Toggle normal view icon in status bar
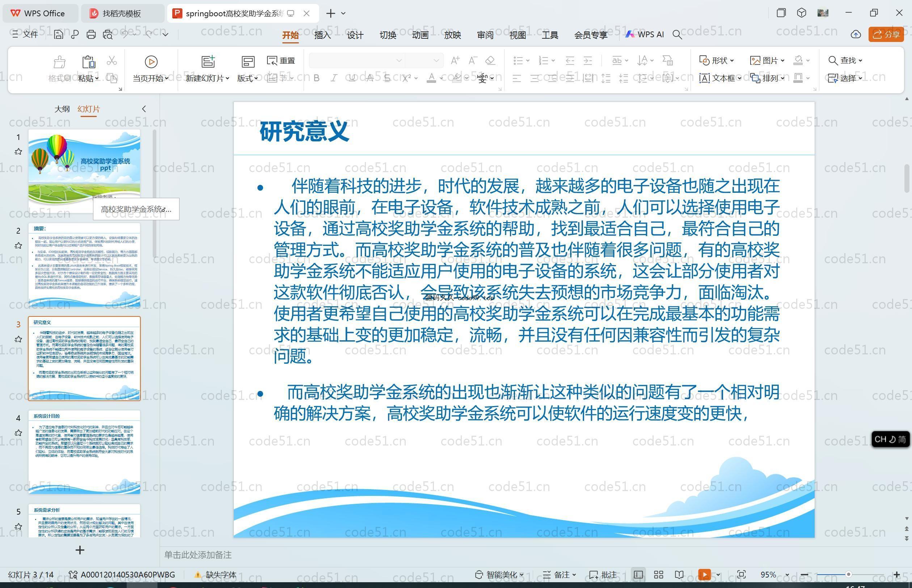912x588 pixels. pos(638,575)
